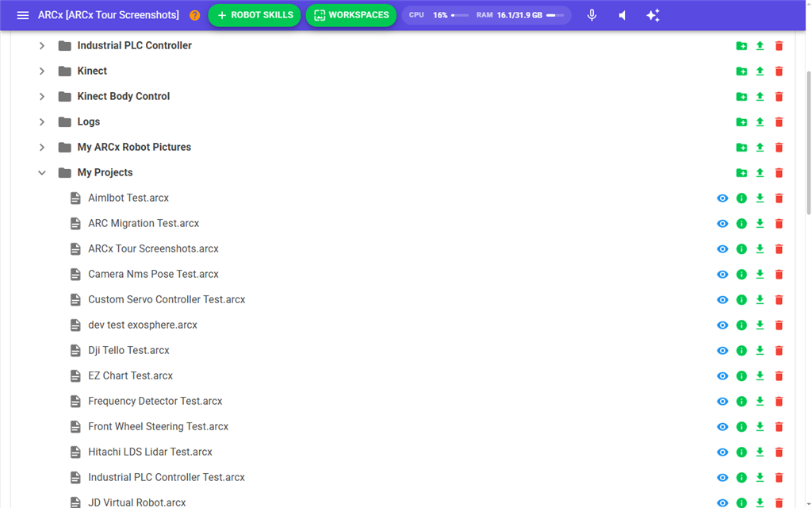812x508 pixels.
Task: Click the Logs folder name
Action: click(x=89, y=121)
